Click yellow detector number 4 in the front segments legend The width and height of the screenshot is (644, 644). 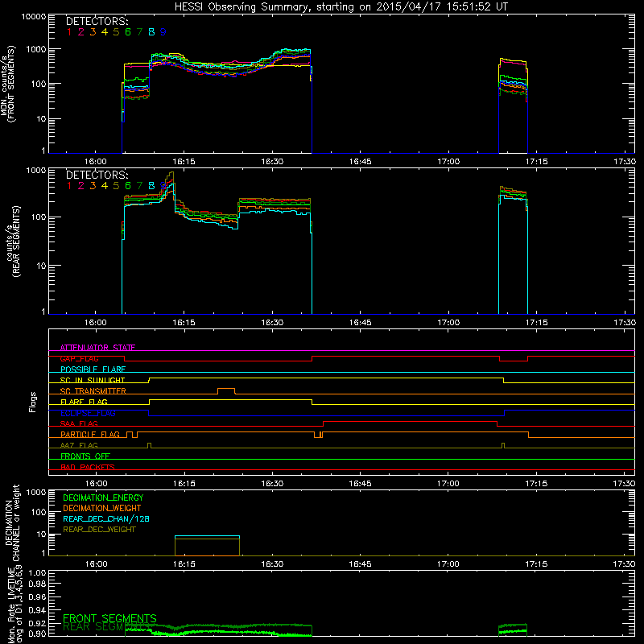point(105,32)
